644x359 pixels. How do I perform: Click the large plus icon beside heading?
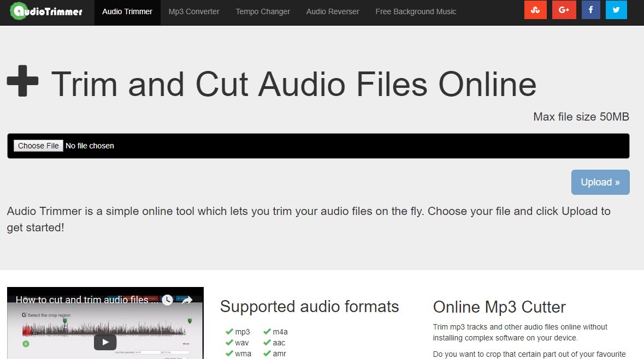[x=22, y=81]
